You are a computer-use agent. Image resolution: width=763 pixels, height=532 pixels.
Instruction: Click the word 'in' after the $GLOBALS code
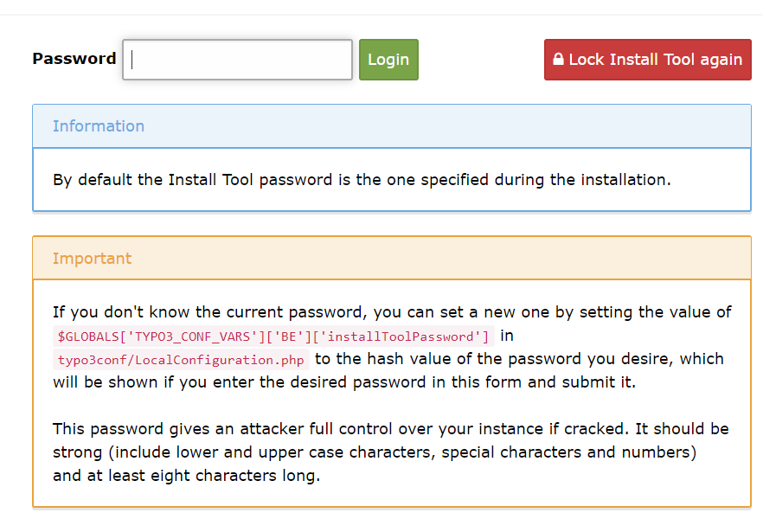[507, 336]
